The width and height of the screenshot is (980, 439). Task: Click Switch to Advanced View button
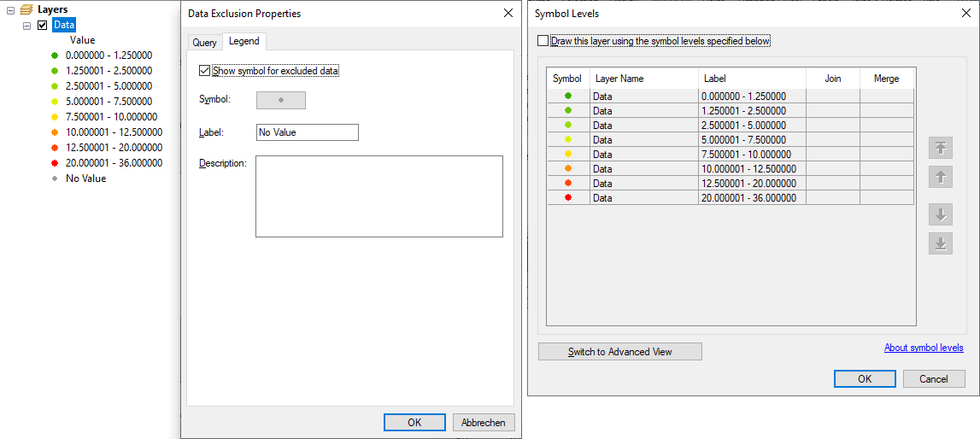tap(619, 352)
